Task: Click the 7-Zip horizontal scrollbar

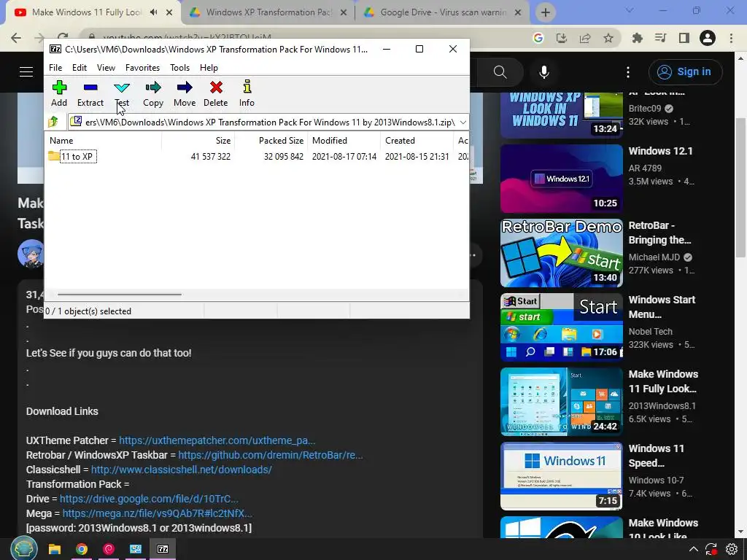Action: 119,295
